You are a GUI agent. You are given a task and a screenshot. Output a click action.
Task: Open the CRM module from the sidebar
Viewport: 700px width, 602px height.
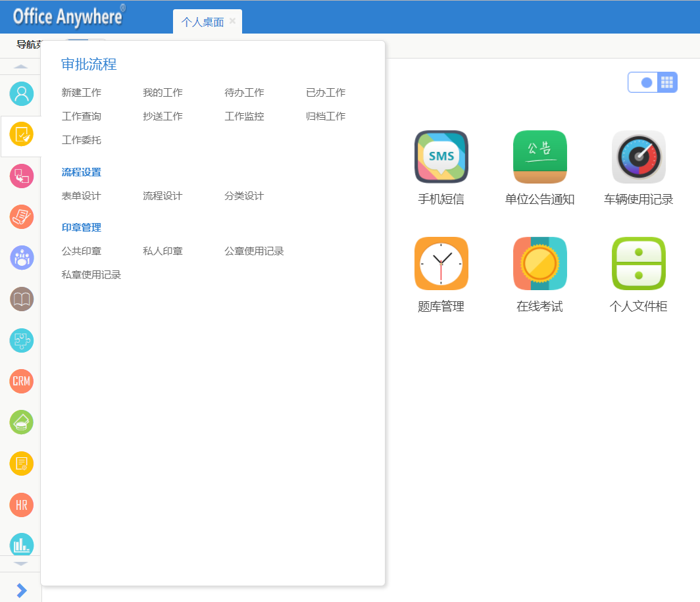(x=21, y=381)
